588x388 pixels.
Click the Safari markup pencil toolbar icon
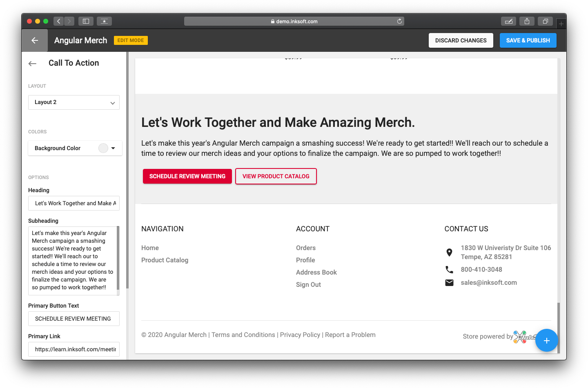509,21
